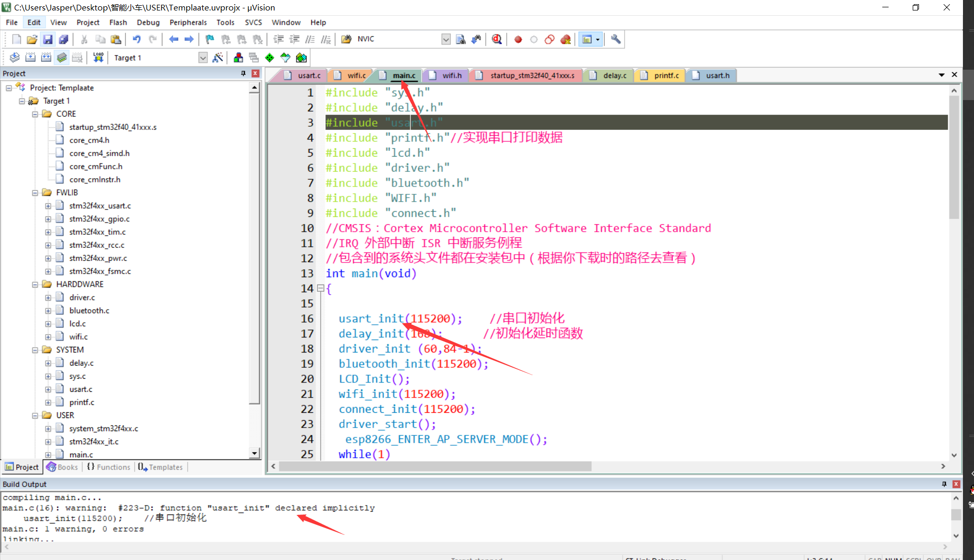Image resolution: width=974 pixels, height=560 pixels.
Task: Click the editor vertical scrollbar thumb
Action: (x=954, y=157)
